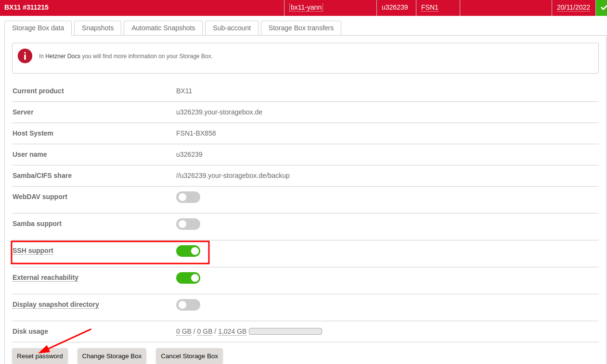Click the disk usage progress bar
Viewport: 607px width, 364px height.
tap(285, 331)
